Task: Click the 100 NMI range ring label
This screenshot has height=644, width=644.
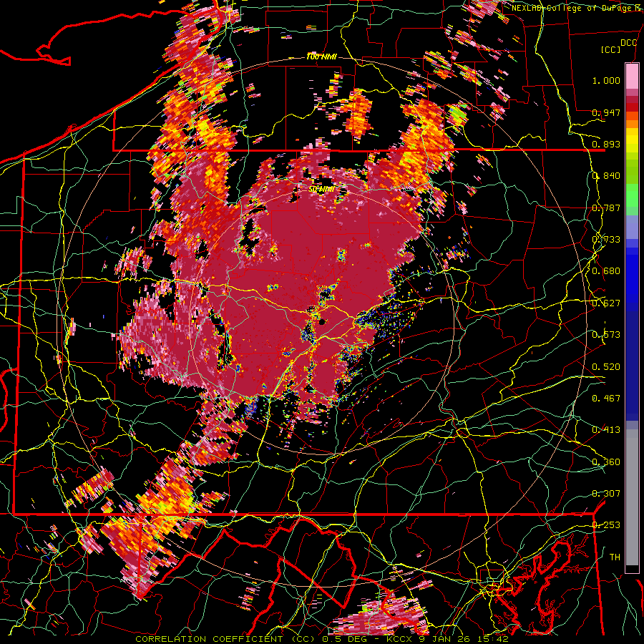Action: point(321,57)
